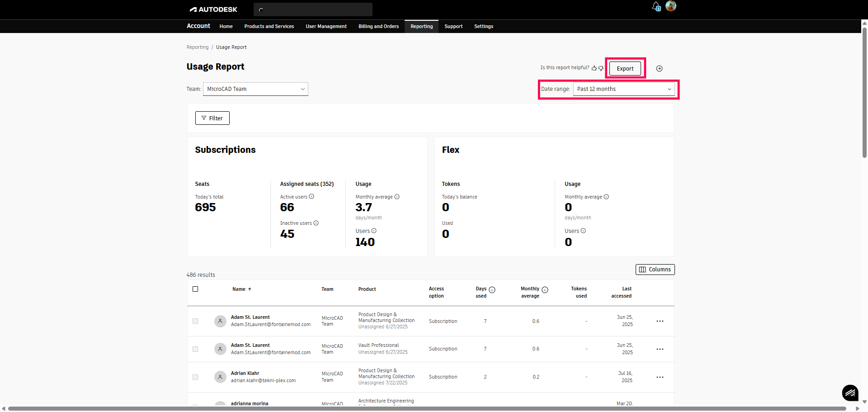
Task: Click info icon next to Inactive users
Action: [x=316, y=223]
